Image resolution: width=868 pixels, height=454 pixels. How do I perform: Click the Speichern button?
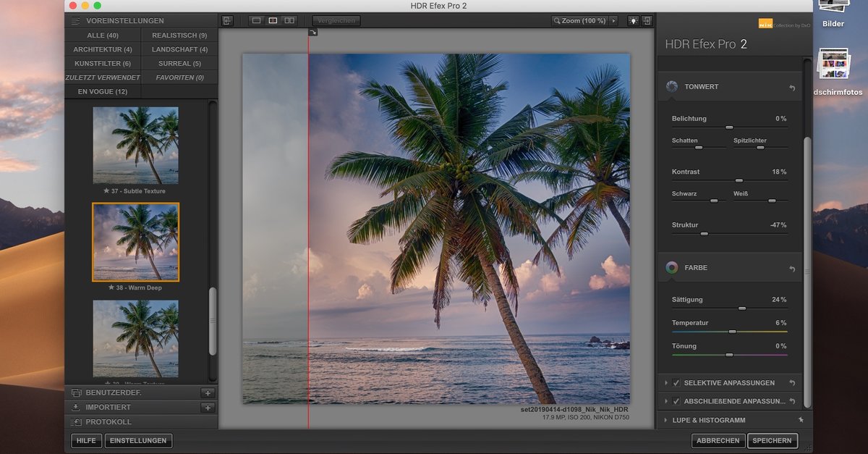(x=773, y=440)
